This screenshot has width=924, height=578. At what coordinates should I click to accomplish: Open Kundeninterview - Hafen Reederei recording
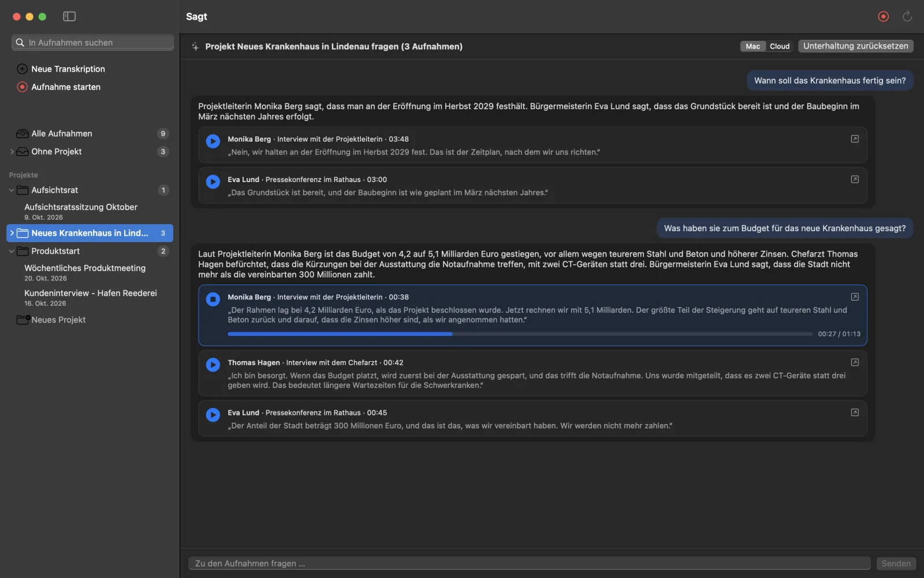click(x=90, y=298)
